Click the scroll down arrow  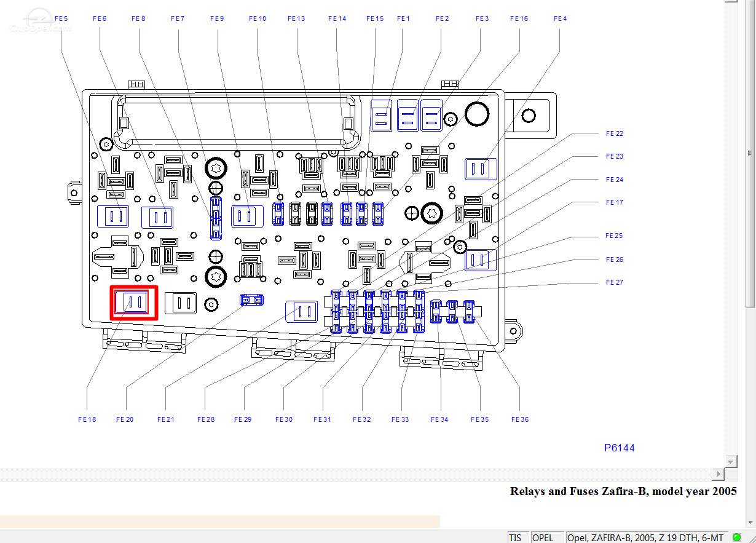click(x=731, y=461)
